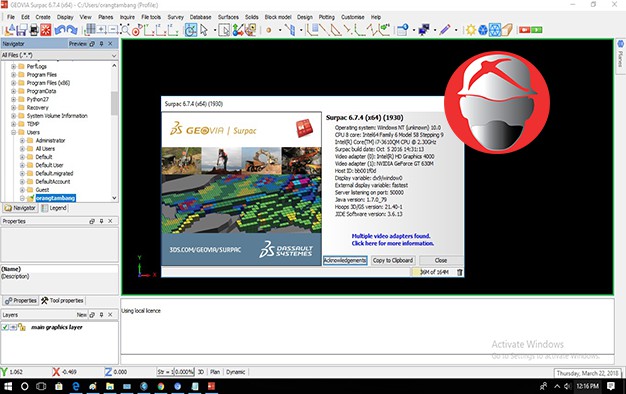Toggle Plan view in status bar

tap(215, 372)
